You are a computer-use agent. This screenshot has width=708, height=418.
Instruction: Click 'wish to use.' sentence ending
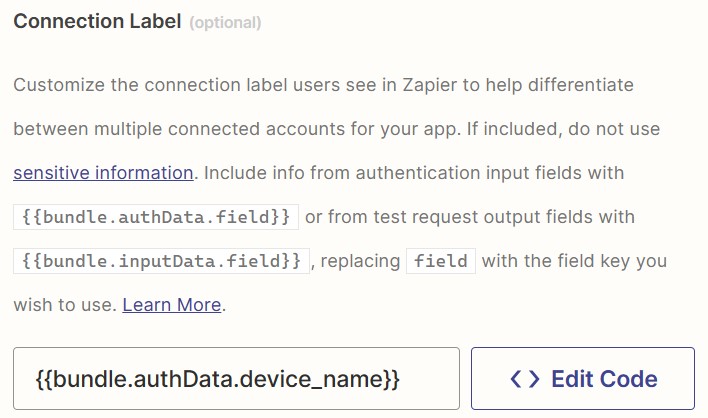tap(64, 305)
